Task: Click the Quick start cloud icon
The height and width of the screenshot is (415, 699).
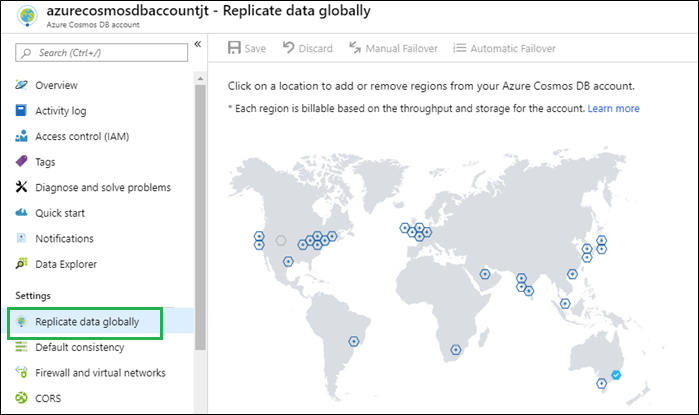Action: (21, 212)
